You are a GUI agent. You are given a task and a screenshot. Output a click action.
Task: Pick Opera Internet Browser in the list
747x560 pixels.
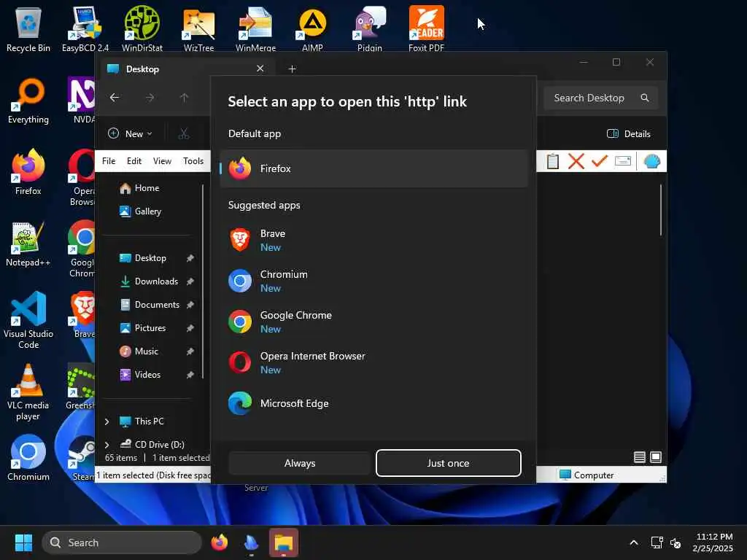click(373, 363)
